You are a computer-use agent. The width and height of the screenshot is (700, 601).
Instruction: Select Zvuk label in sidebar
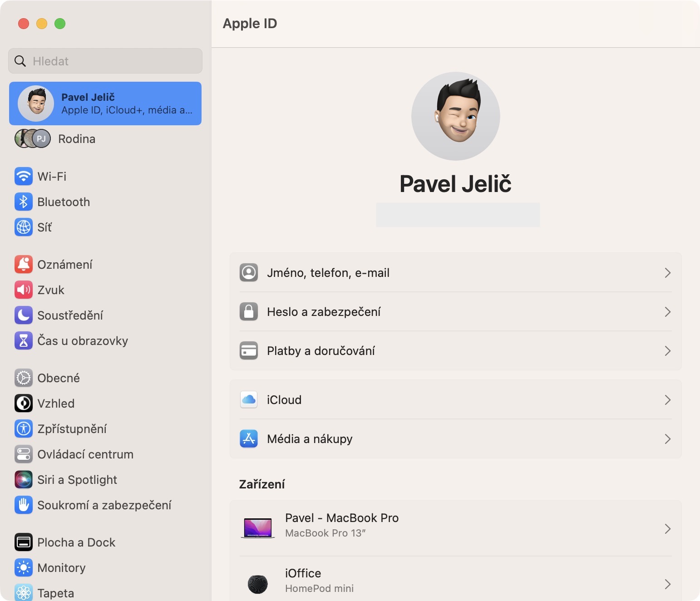(51, 290)
